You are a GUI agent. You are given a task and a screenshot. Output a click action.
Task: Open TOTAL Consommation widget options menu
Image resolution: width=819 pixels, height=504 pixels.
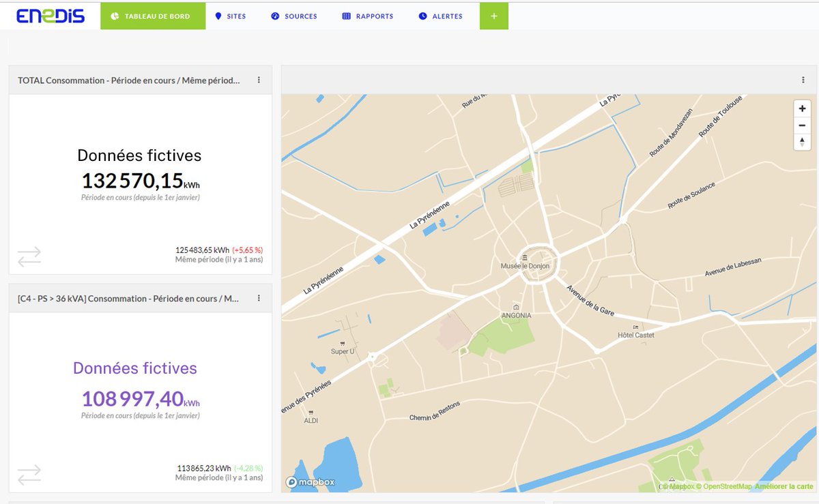259,80
